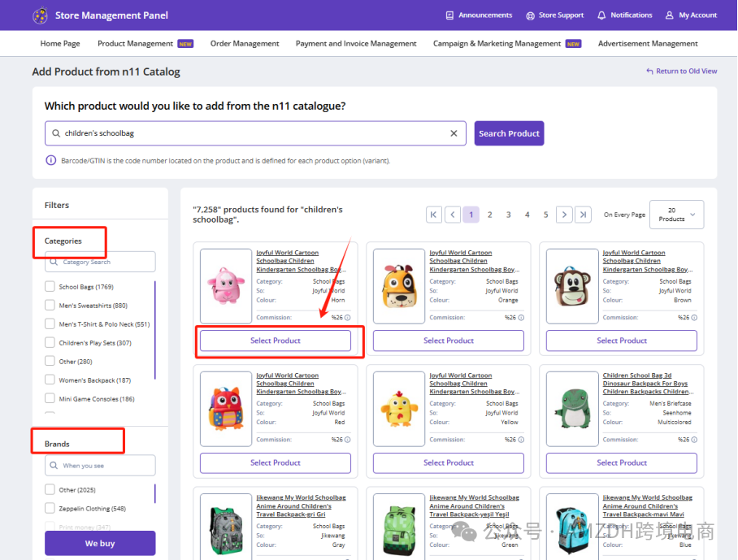Click commission info icon on Horn schoolbag card
Viewport: 738px width, 560px height.
click(x=347, y=318)
